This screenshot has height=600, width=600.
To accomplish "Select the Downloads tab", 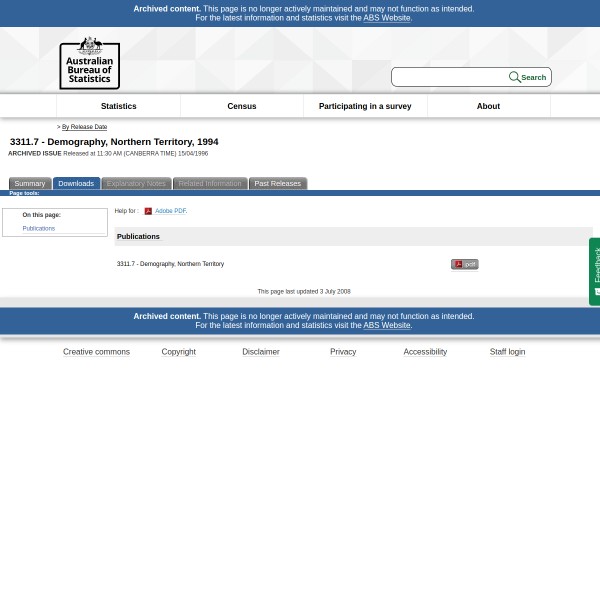I will point(76,184).
